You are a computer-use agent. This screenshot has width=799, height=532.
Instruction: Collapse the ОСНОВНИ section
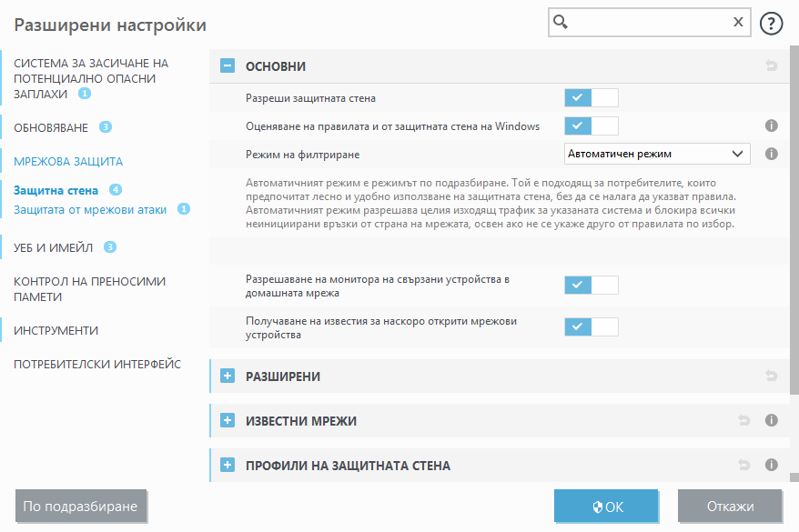227,65
